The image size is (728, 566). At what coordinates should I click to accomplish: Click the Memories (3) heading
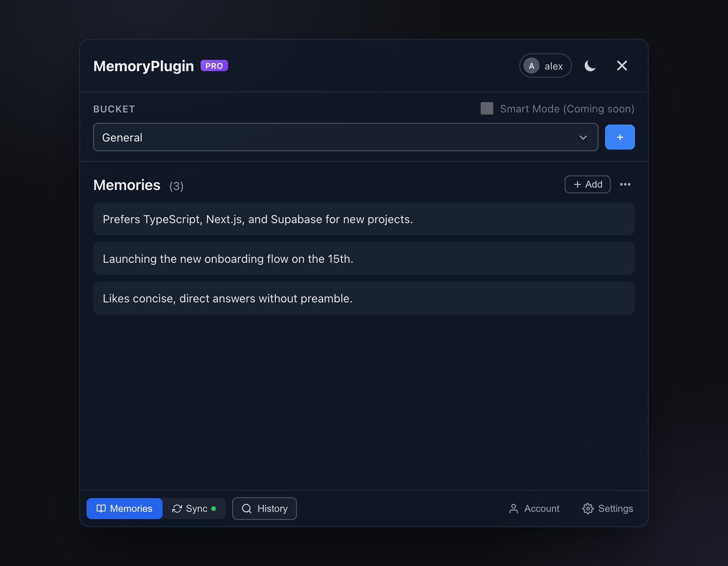[138, 185]
